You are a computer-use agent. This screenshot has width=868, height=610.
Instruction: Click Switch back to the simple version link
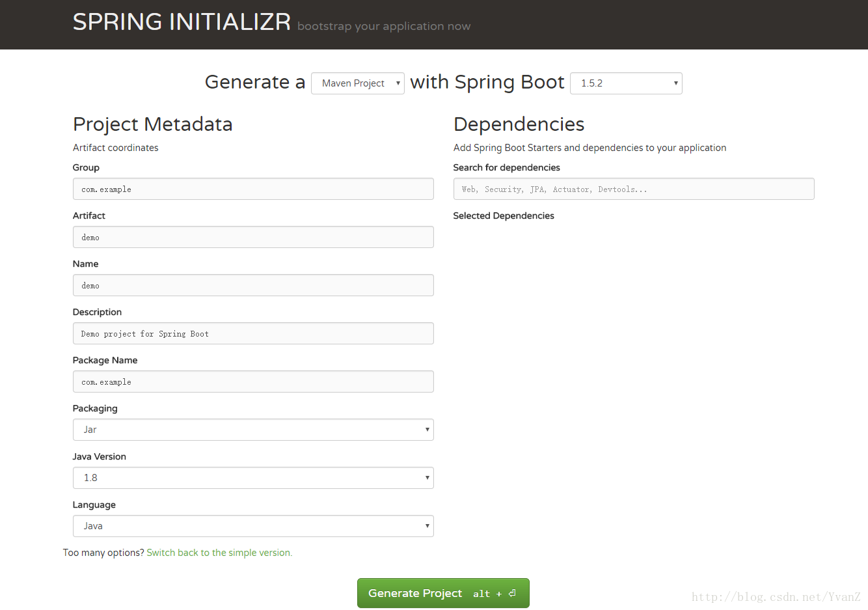pyautogui.click(x=219, y=553)
